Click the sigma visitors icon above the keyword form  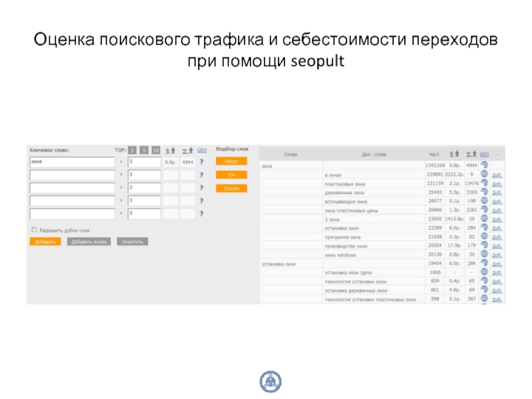pyautogui.click(x=188, y=151)
